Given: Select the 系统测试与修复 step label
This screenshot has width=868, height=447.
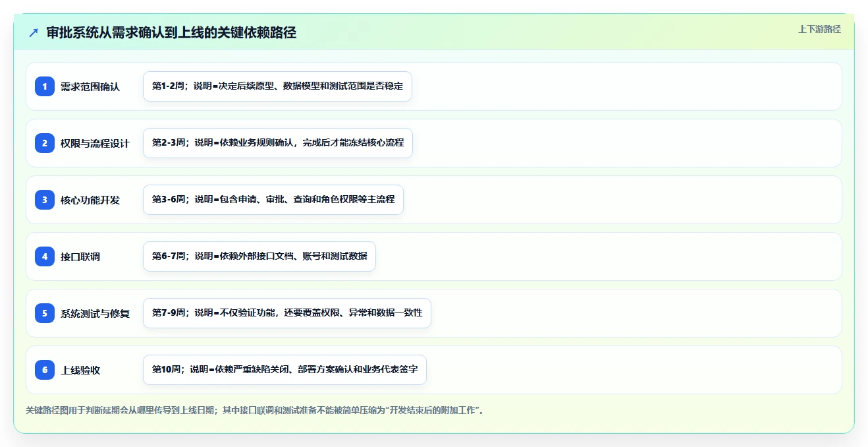Looking at the screenshot, I should point(95,313).
